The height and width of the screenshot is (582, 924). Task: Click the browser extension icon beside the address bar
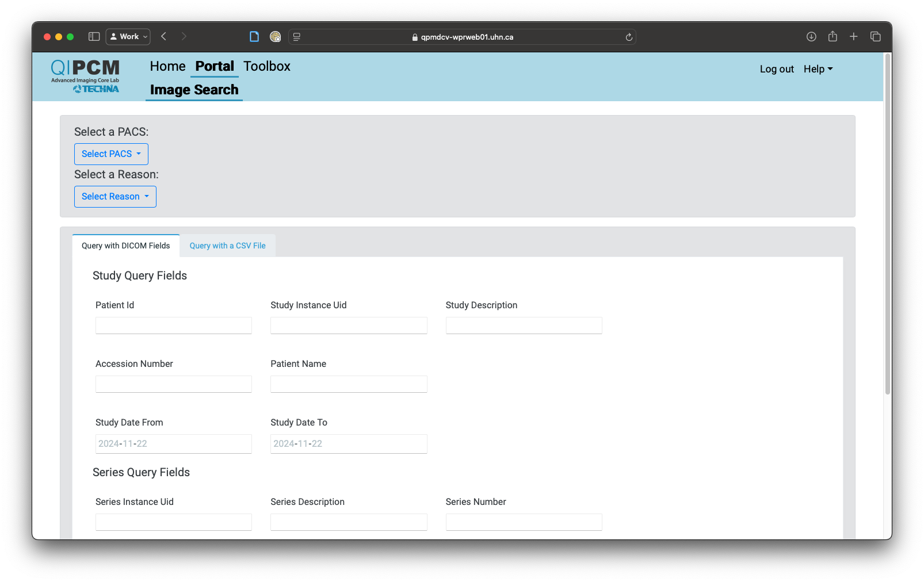[276, 36]
